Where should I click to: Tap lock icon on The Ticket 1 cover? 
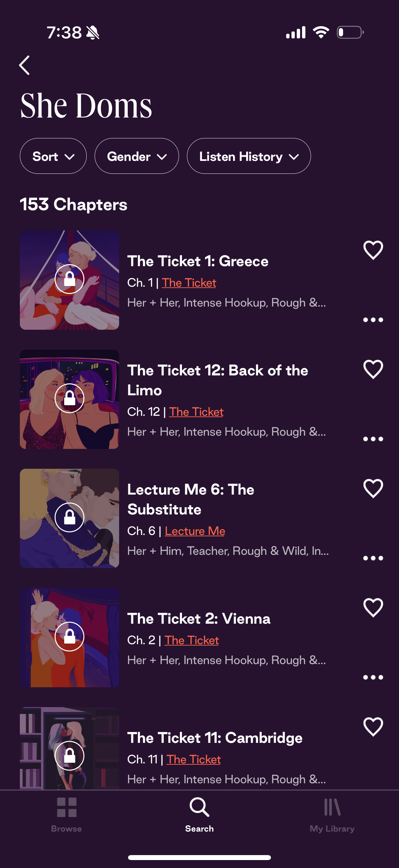(x=69, y=279)
